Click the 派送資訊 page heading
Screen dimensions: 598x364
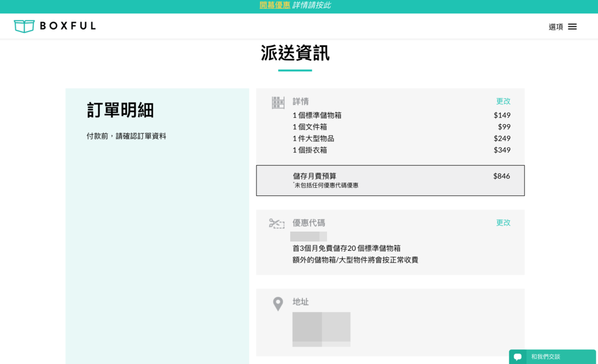tap(295, 54)
